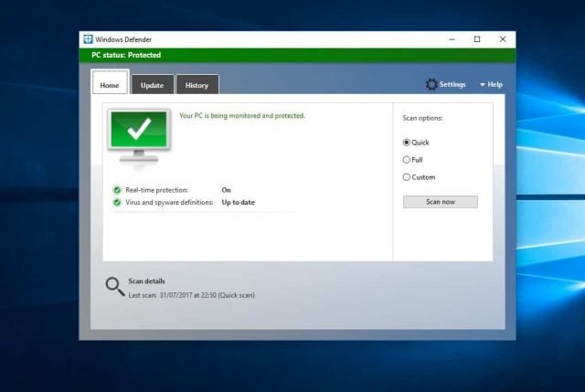Image resolution: width=585 pixels, height=392 pixels.
Task: Select the Full scan option
Action: point(407,160)
